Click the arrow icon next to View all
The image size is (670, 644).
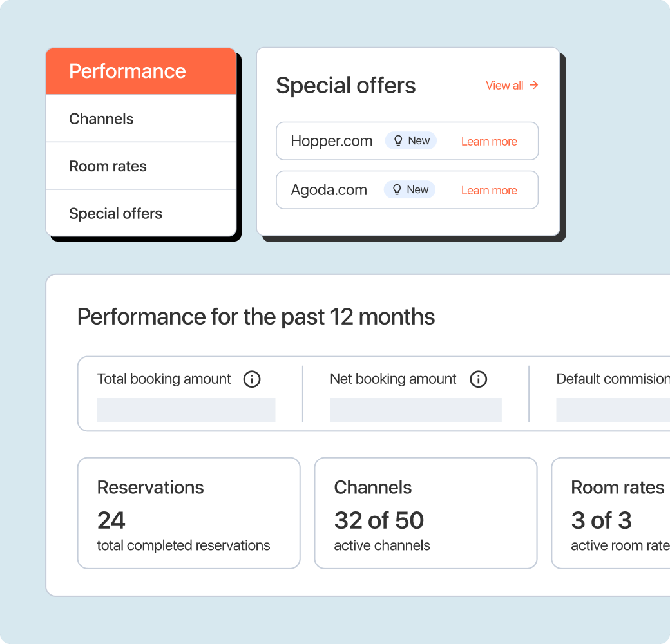(533, 85)
